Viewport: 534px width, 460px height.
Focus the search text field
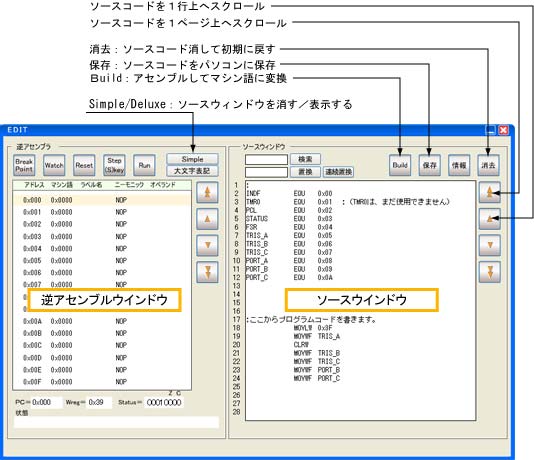(266, 159)
